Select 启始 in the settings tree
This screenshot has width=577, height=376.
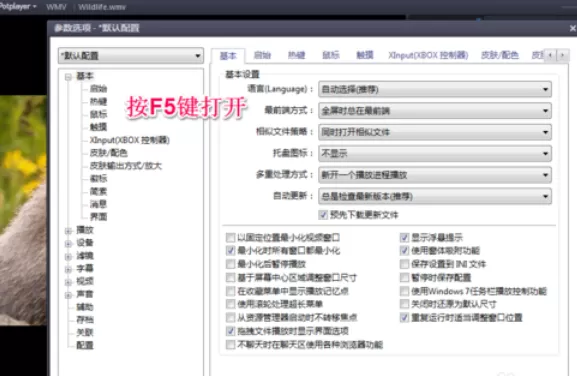98,89
